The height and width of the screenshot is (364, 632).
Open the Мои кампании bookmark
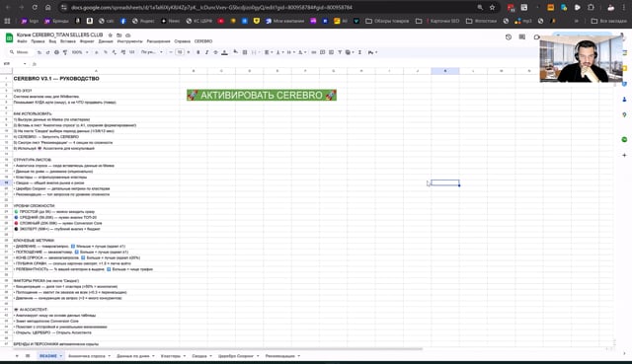tap(284, 21)
